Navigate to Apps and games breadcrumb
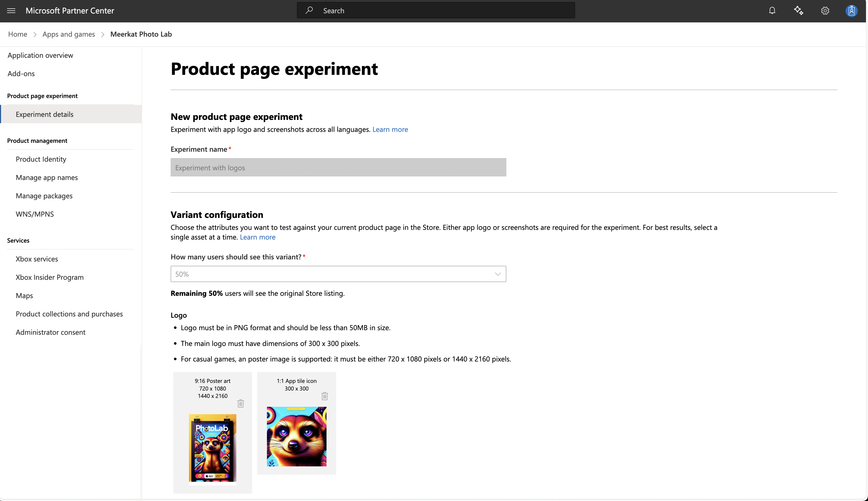Image resolution: width=868 pixels, height=501 pixels. [x=69, y=34]
